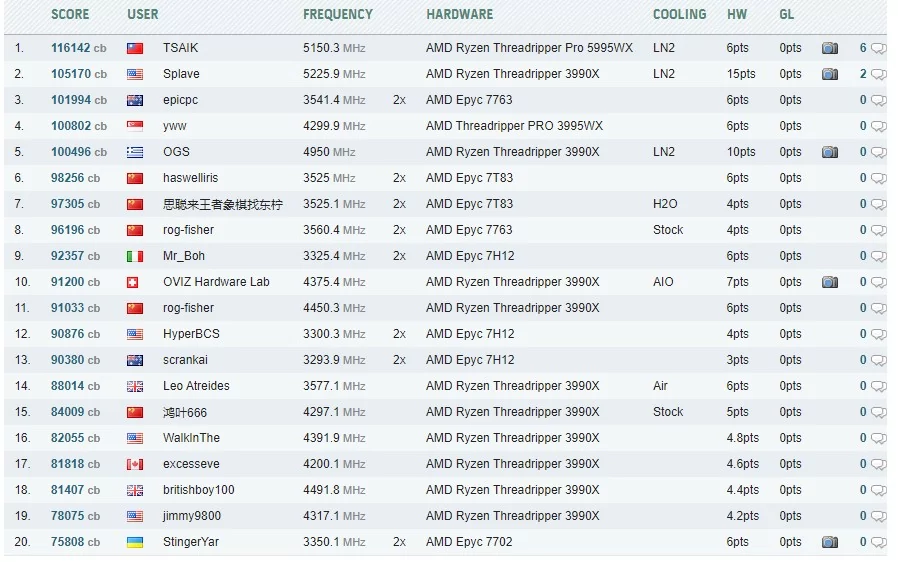
Task: Open user profile TSAIK
Action: pos(180,48)
